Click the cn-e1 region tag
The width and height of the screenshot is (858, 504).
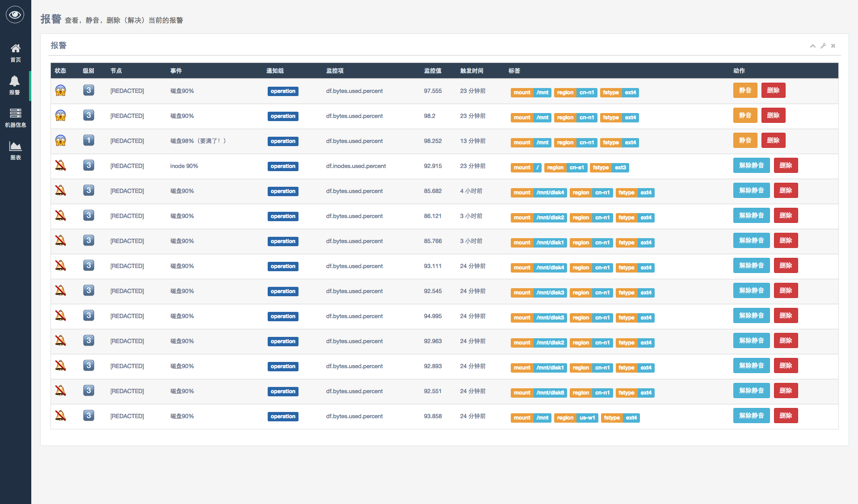tap(576, 168)
